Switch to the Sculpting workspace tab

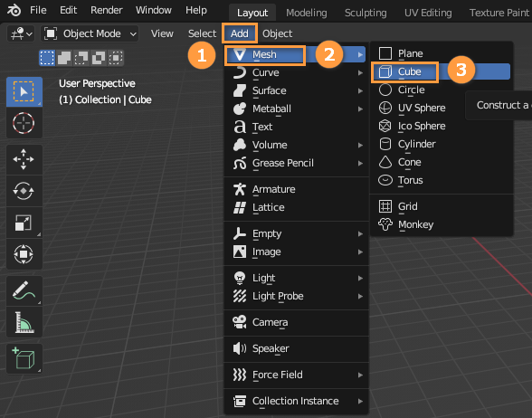pos(366,13)
